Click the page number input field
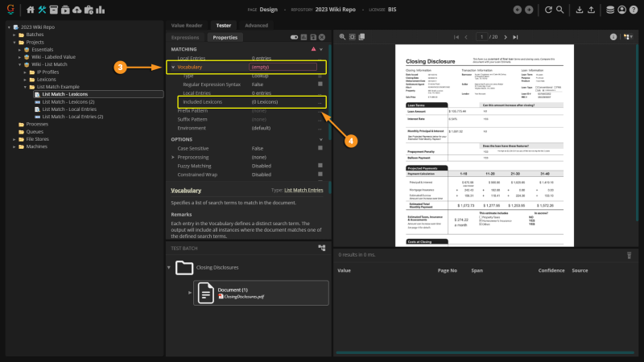This screenshot has height=362, width=644. [x=483, y=37]
